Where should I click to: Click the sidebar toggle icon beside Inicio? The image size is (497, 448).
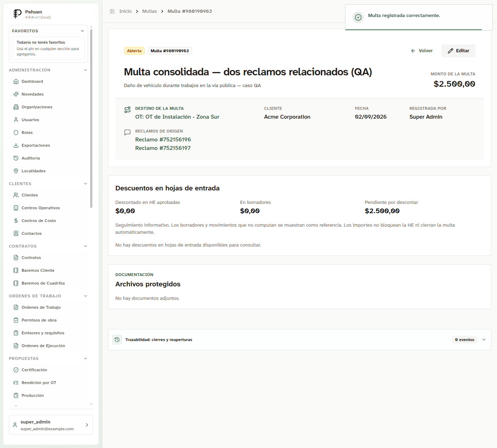tap(112, 11)
